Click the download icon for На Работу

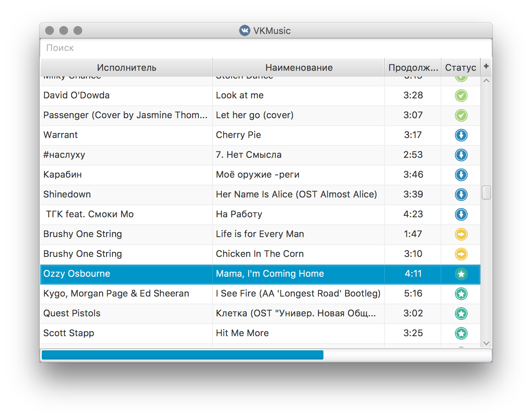tap(461, 214)
